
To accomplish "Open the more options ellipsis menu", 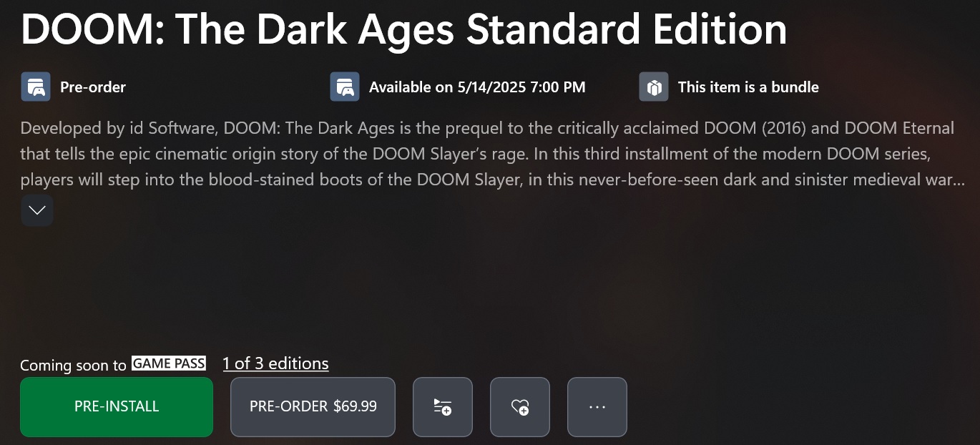I will pos(597,407).
